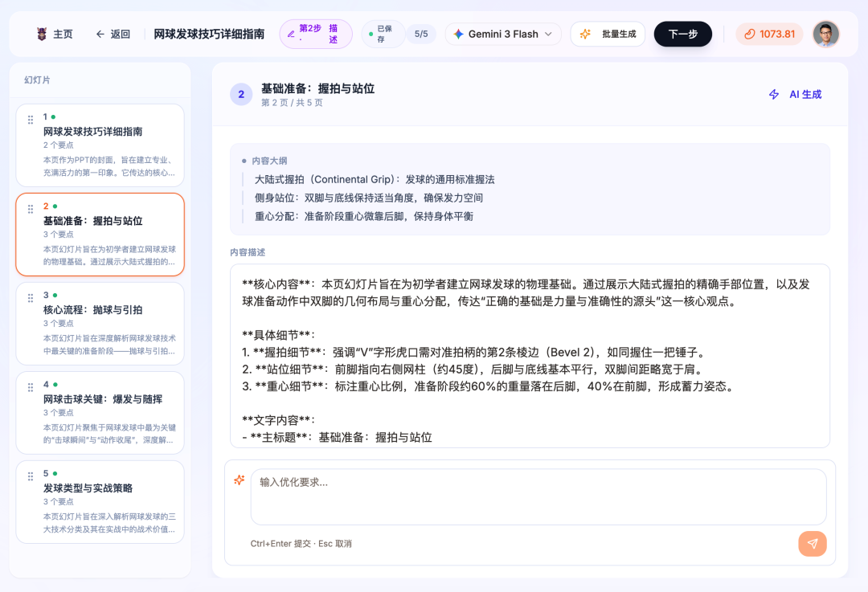The image size is (868, 592).
Task: Click the 下一步 button
Action: coord(682,34)
